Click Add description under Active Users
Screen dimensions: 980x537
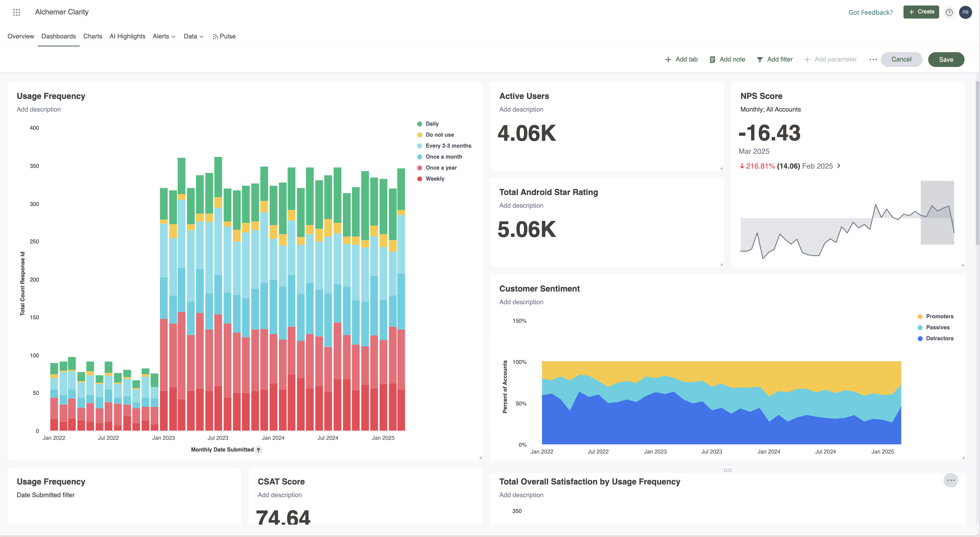coord(521,109)
